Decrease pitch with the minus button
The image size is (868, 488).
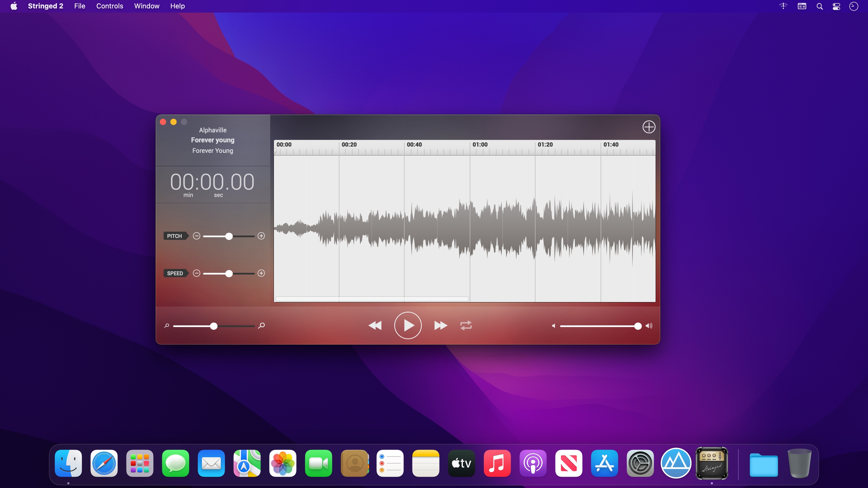(196, 236)
